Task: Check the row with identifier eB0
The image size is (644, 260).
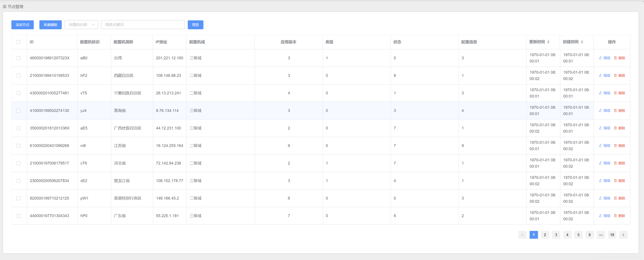Action: 18,58
